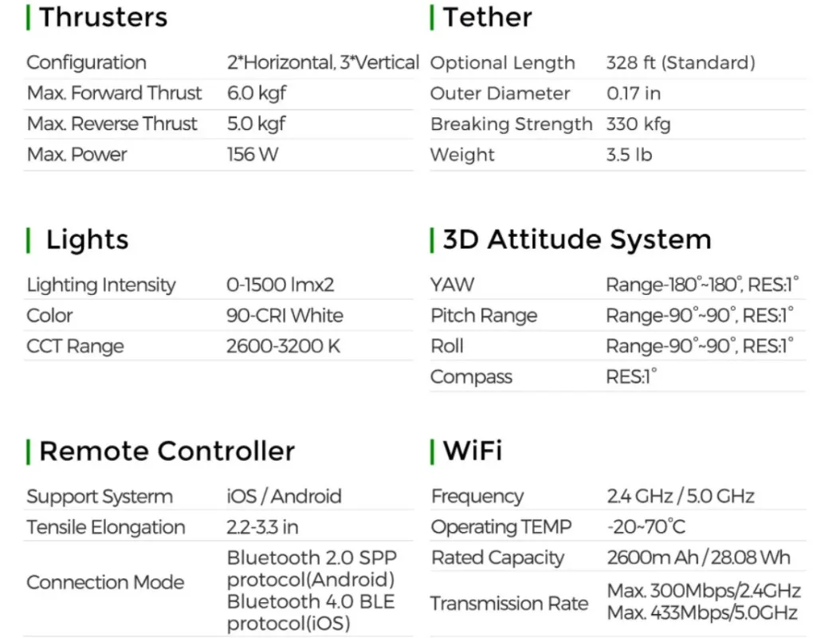Image resolution: width=840 pixels, height=638 pixels.
Task: Select the 156 W max power value
Action: point(253,155)
